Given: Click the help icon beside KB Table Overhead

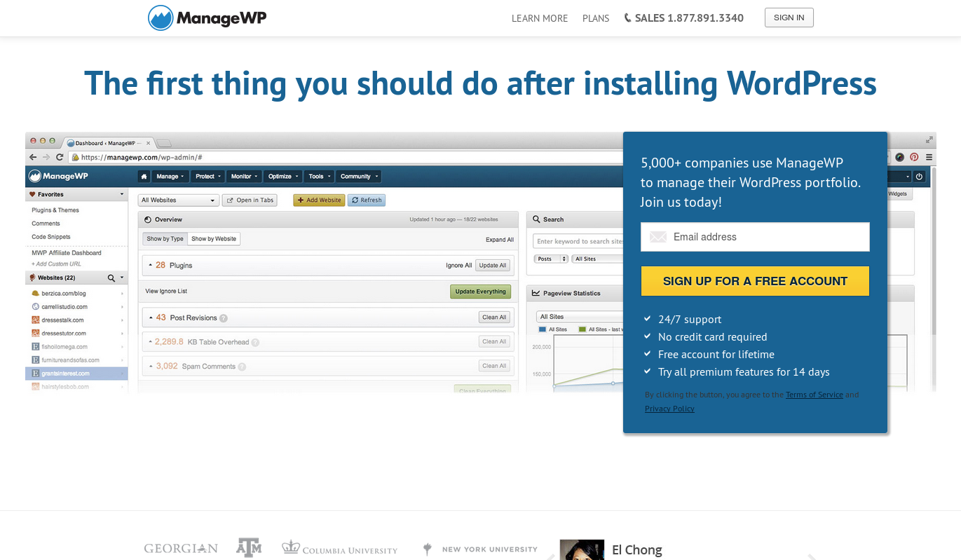Looking at the screenshot, I should pyautogui.click(x=255, y=343).
